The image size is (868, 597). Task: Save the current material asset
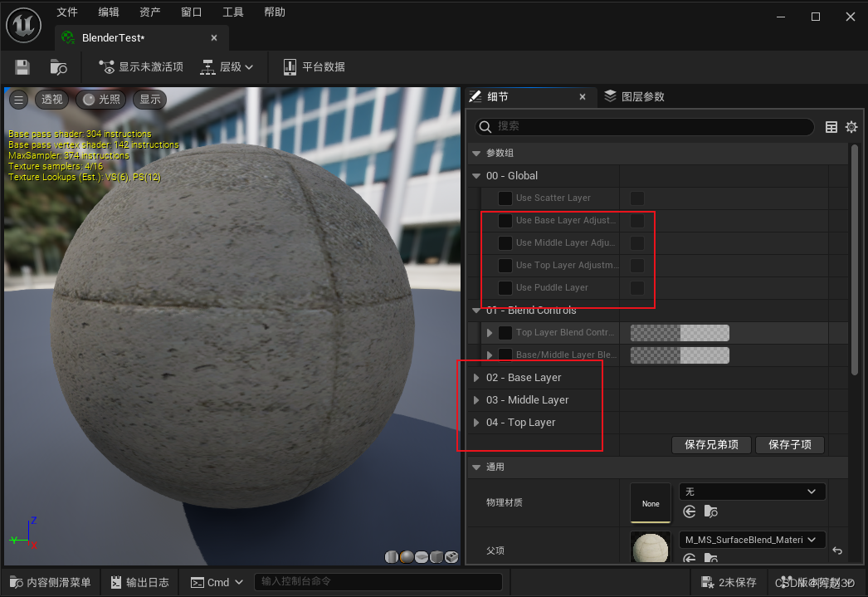point(22,67)
